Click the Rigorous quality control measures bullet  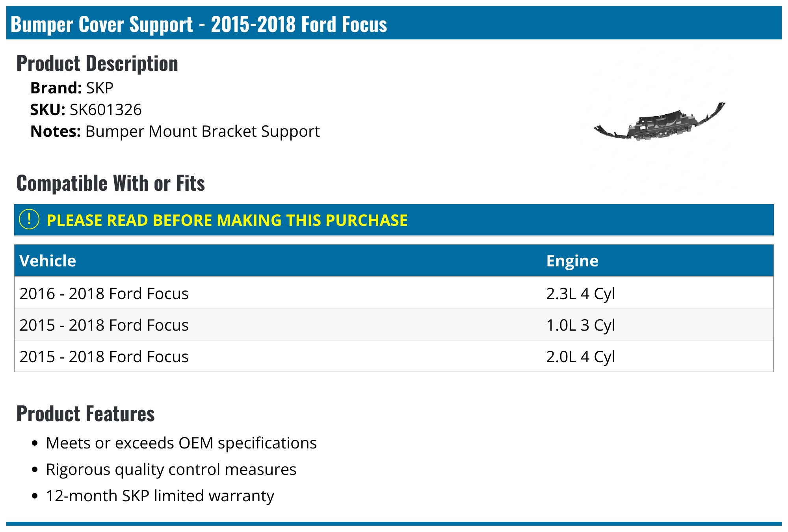[171, 469]
